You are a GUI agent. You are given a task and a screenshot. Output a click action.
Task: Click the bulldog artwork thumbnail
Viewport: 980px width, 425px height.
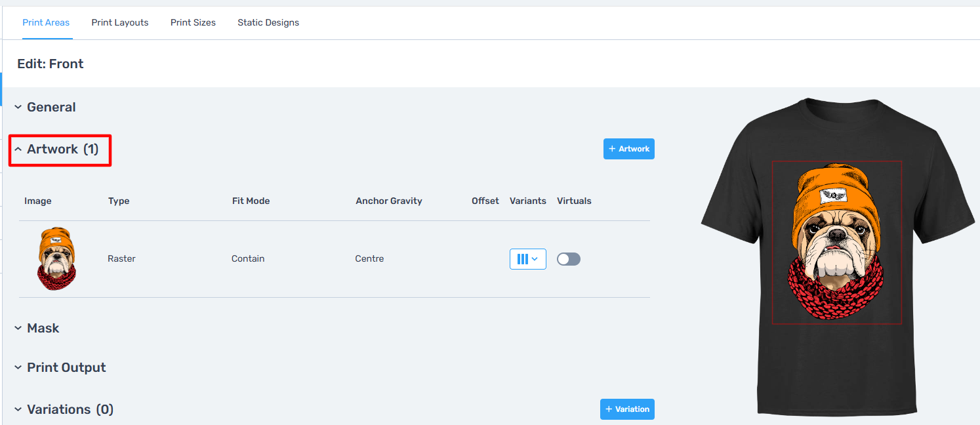pyautogui.click(x=56, y=259)
